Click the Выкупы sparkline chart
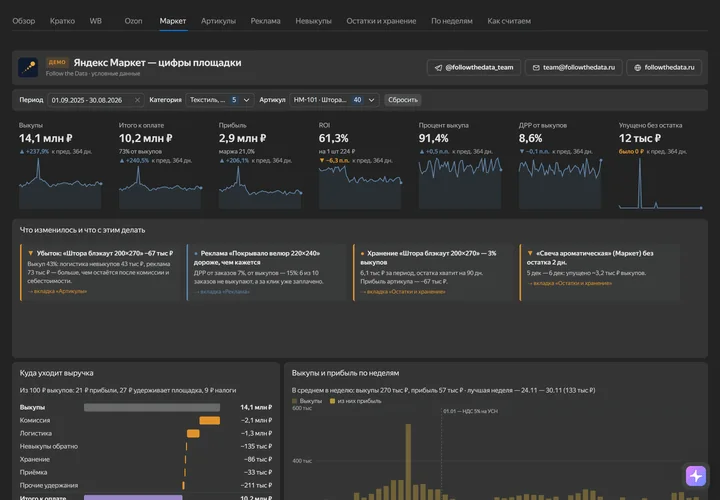The height and width of the screenshot is (500, 720). click(x=60, y=183)
